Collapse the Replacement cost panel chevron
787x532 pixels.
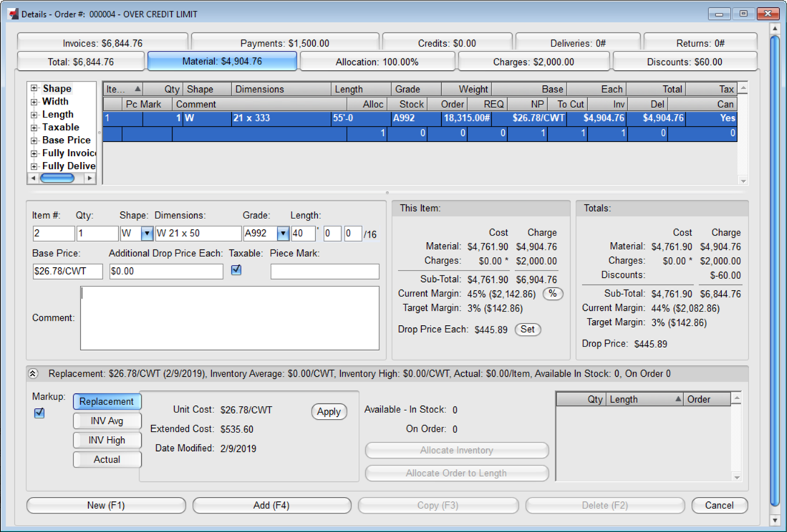pyautogui.click(x=33, y=374)
